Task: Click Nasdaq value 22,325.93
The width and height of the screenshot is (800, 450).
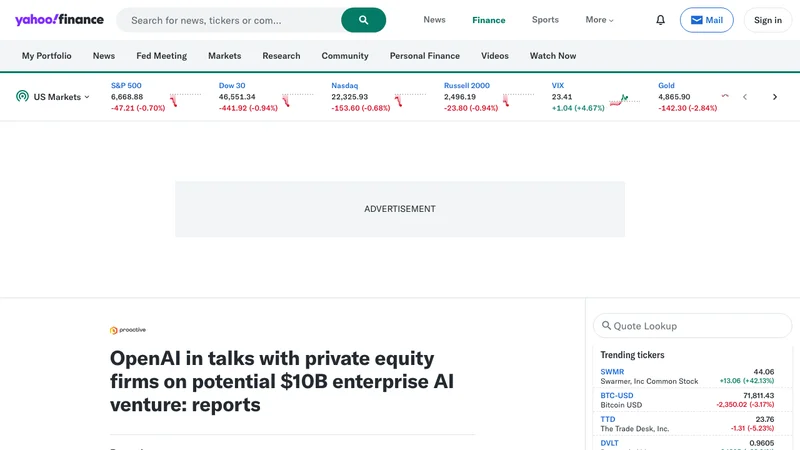Action: (349, 96)
